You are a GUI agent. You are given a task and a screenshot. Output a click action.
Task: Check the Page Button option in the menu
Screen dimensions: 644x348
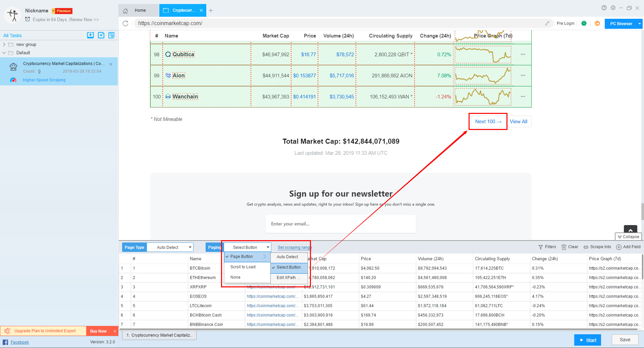pos(241,257)
